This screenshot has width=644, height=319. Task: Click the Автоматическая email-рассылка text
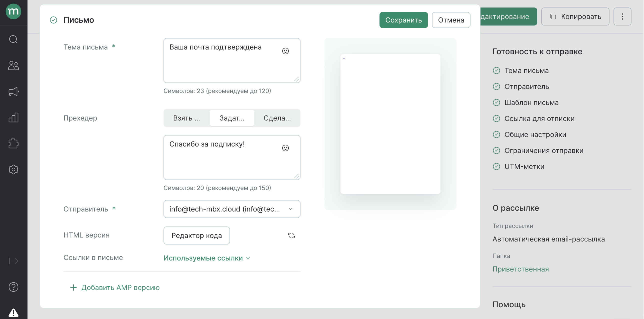click(549, 239)
